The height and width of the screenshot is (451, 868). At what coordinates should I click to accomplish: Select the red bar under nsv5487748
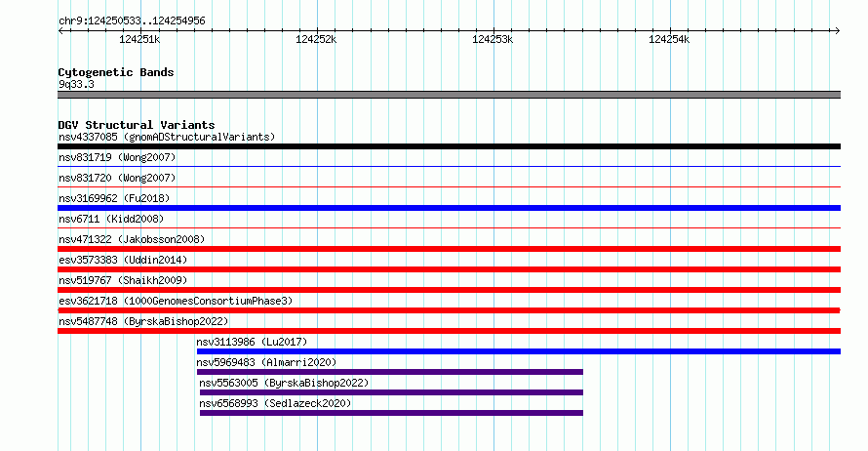449,331
